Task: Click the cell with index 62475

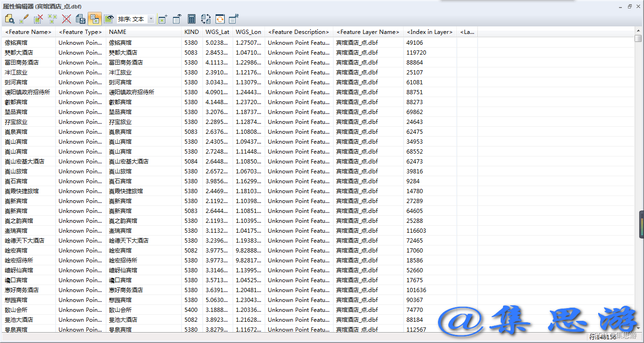Action: (x=430, y=131)
